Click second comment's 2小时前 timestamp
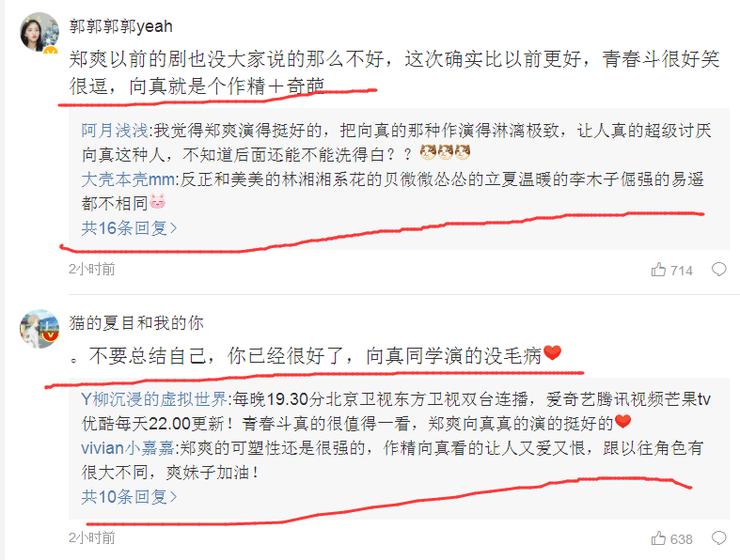Image resolution: width=740 pixels, height=560 pixels. 91,537
